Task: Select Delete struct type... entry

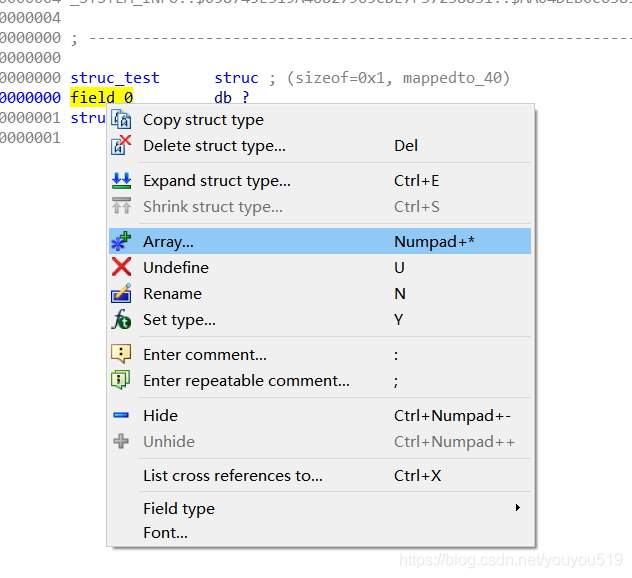Action: [x=320, y=146]
